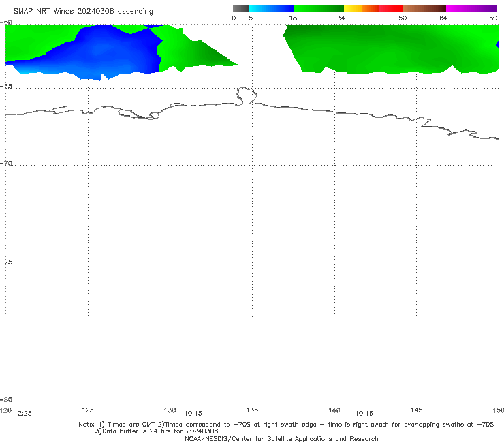Click the color bar label '18'

point(293,18)
